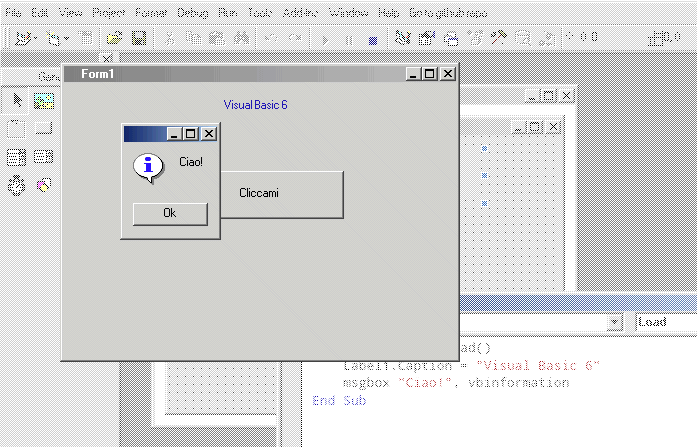Click the Label1.Caption code line

(x=471, y=366)
